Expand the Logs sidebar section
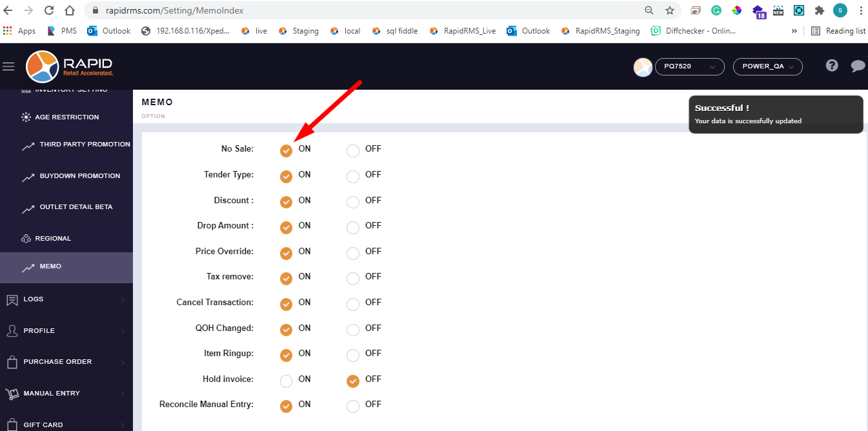Viewport: 868px width, 431px height. [66, 299]
